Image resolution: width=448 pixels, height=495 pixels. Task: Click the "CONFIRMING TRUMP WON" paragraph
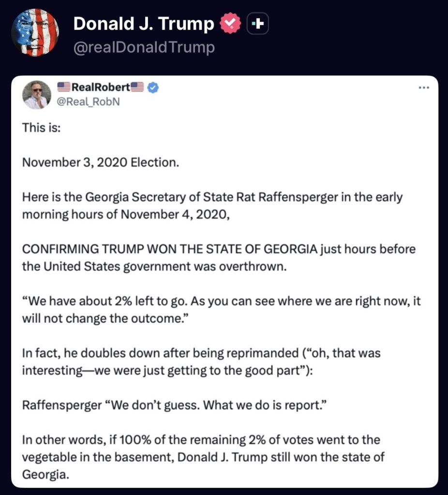[219, 257]
